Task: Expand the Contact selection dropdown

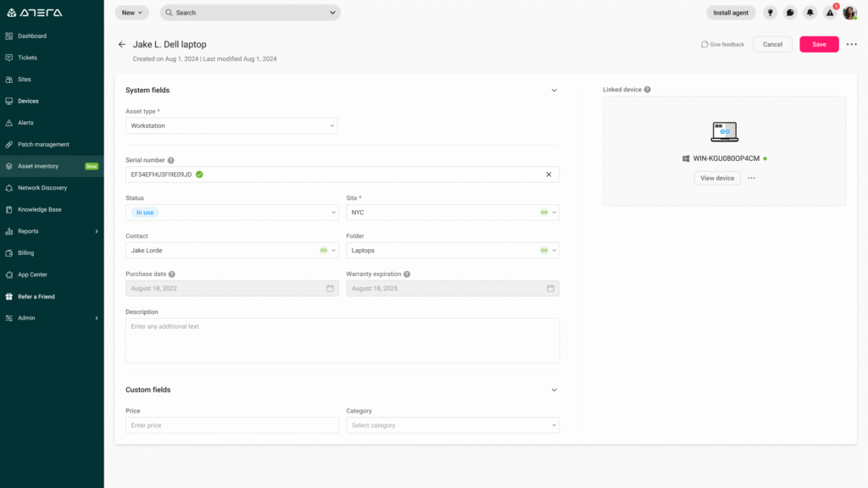Action: (231, 250)
